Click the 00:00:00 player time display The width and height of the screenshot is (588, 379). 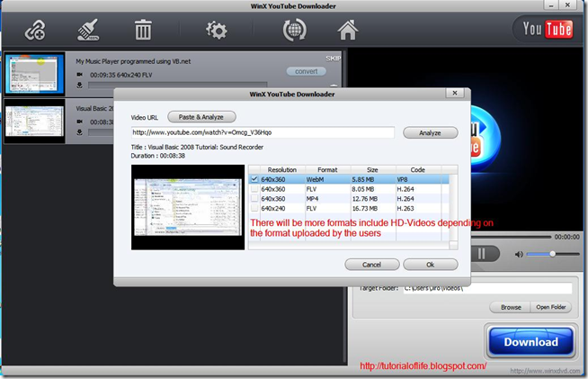click(x=566, y=237)
